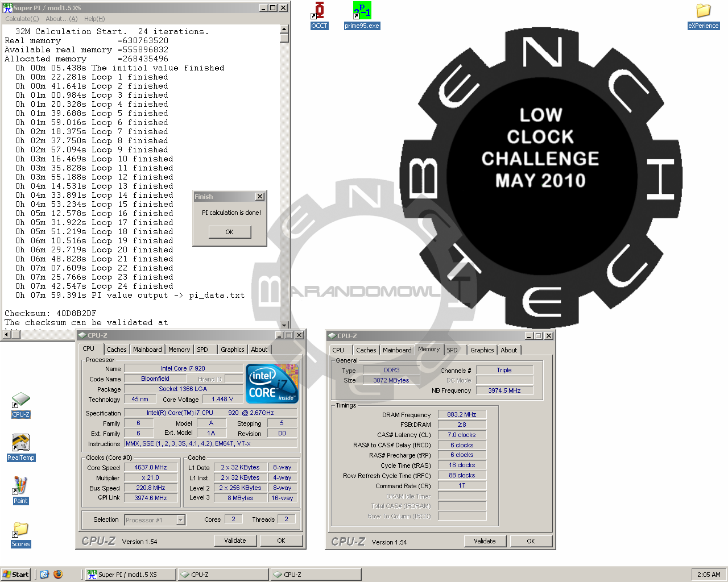
Task: Switch to Mainboard tab in left CPU-Z window
Action: click(x=147, y=350)
